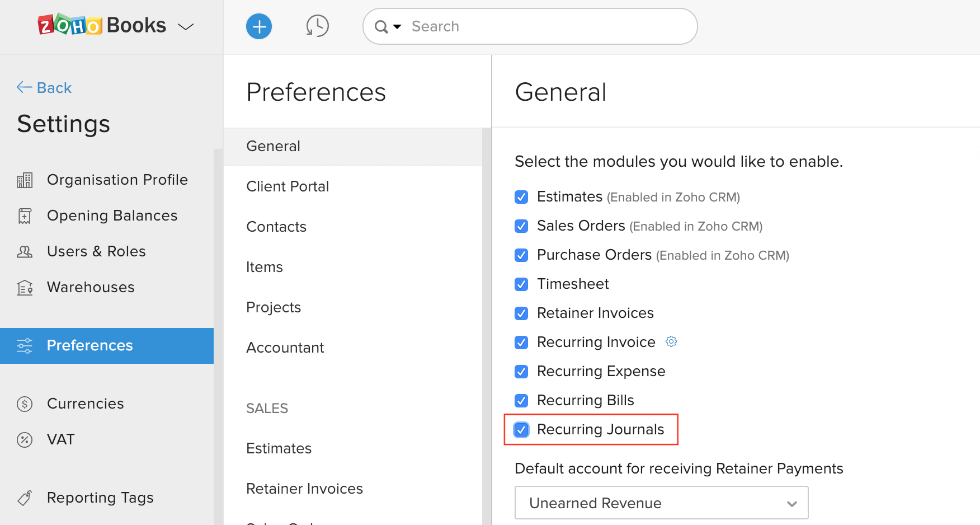Toggle the Estimates module checkbox
980x525 pixels.
point(521,197)
